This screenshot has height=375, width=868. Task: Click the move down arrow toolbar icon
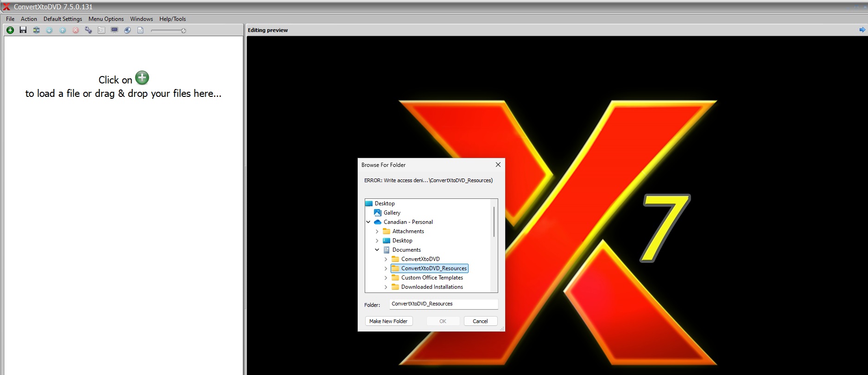point(49,30)
